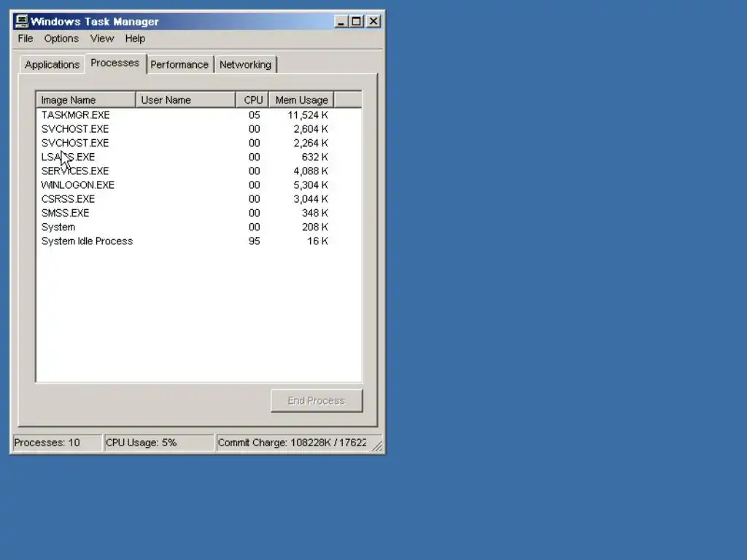Image resolution: width=747 pixels, height=560 pixels.
Task: Click the 16 K memory value
Action: pyautogui.click(x=318, y=241)
